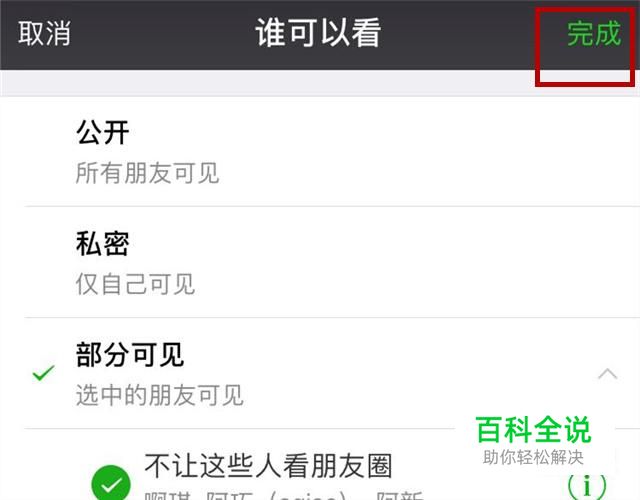This screenshot has width=640, height=500.
Task: Tap the gray spacer below the header
Action: point(267,83)
